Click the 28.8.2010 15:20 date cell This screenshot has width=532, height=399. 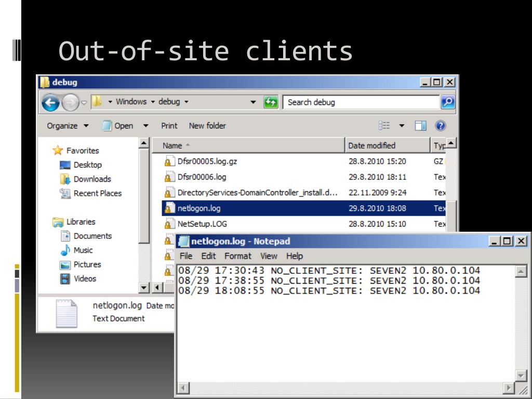coord(377,161)
